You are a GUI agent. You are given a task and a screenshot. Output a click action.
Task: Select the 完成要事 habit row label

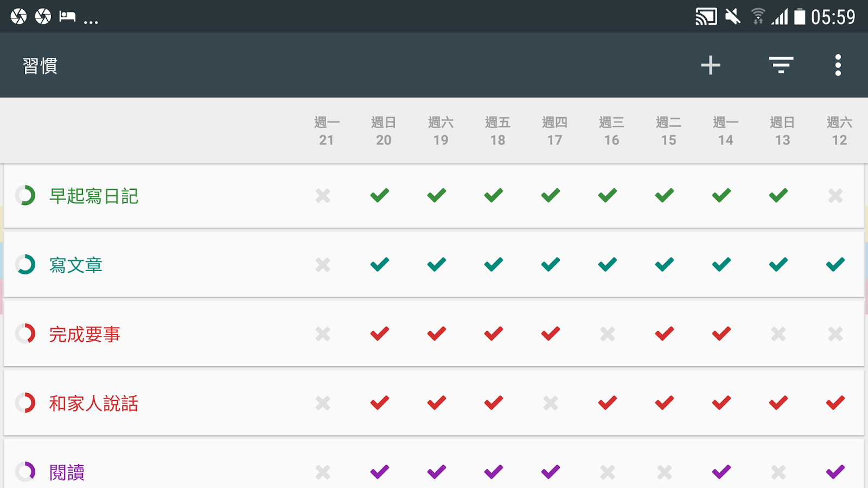coord(85,334)
